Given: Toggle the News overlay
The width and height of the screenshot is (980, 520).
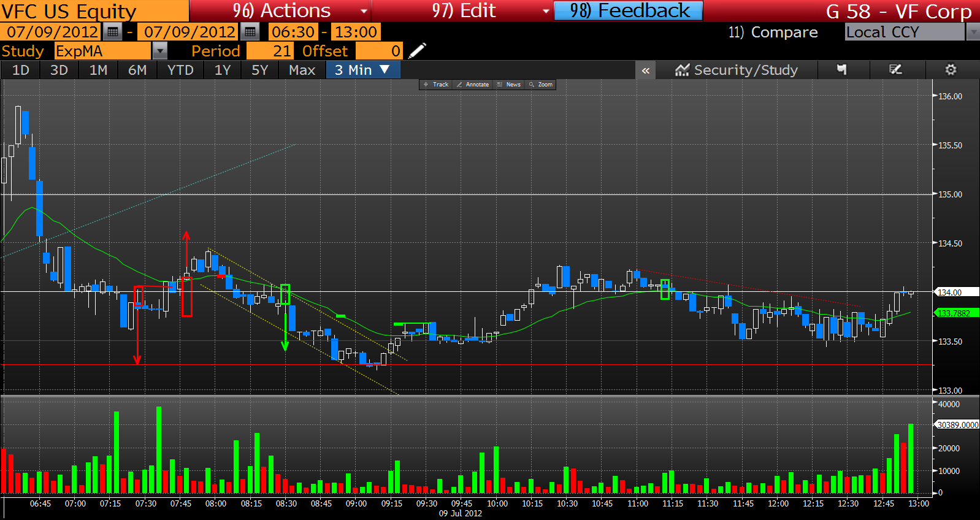Looking at the screenshot, I should click(509, 85).
